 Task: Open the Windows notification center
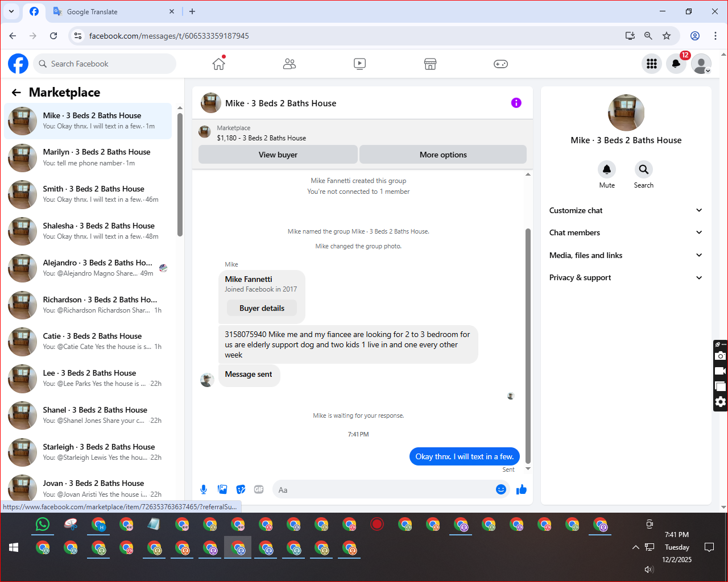709,547
